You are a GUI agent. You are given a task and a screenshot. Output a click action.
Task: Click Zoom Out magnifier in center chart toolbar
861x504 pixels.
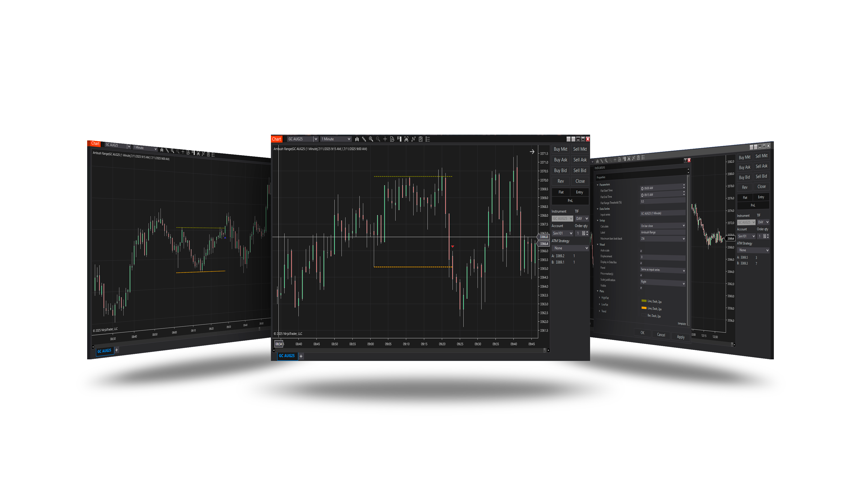378,139
